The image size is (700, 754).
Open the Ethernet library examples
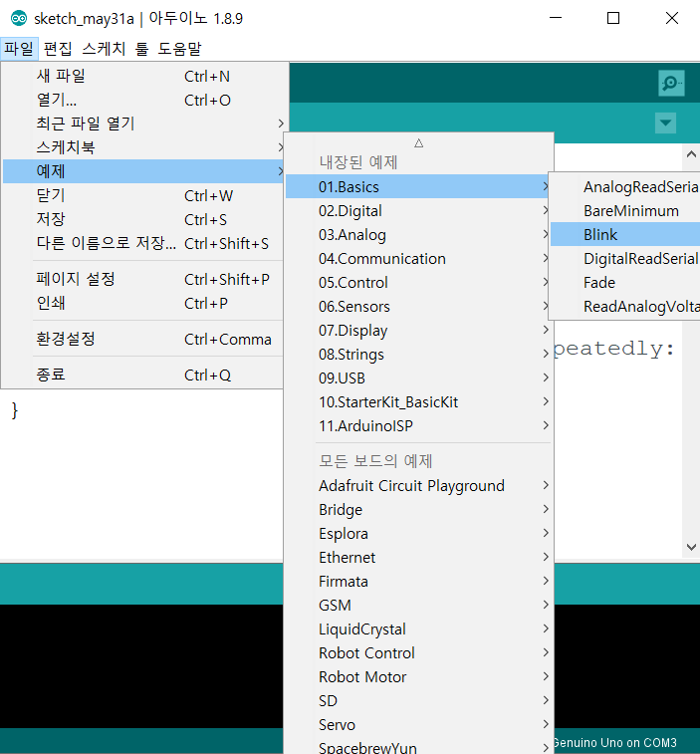418,558
